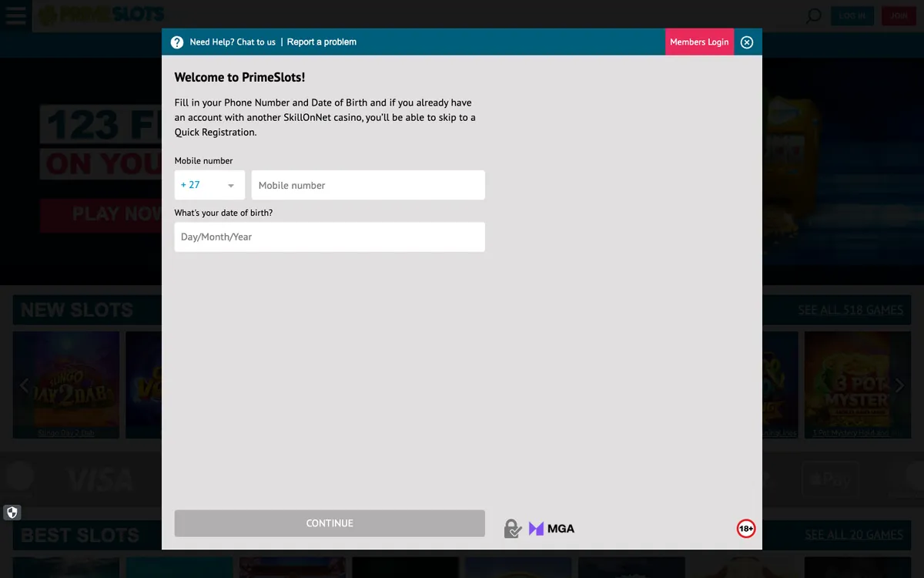Click the Apple Pay payment logo
Screen dimensions: 924x578
coord(830,479)
